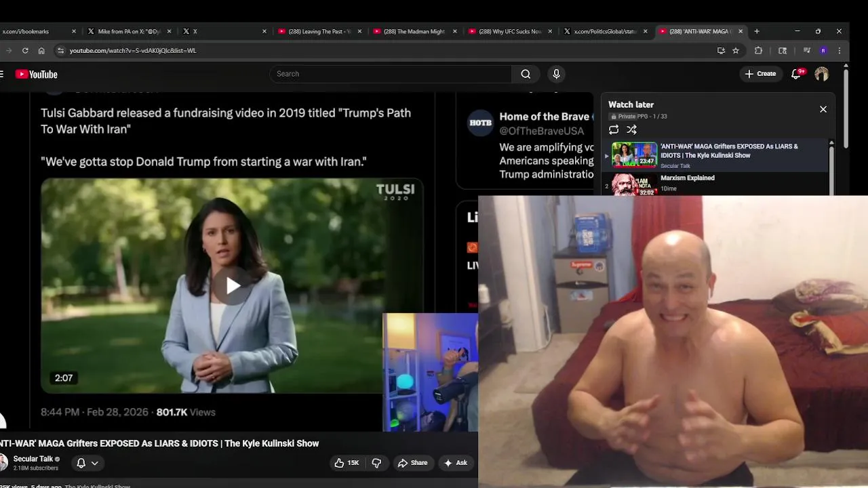Screen dimensions: 868x488
Task: Click the '1Dime' channel text in playlist
Action: click(x=669, y=189)
